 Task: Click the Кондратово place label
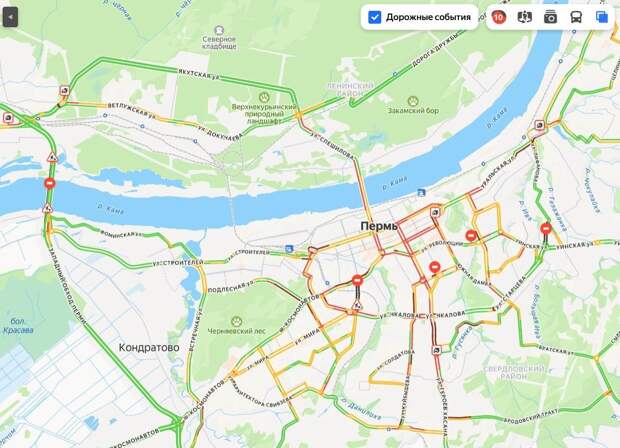tap(149, 348)
